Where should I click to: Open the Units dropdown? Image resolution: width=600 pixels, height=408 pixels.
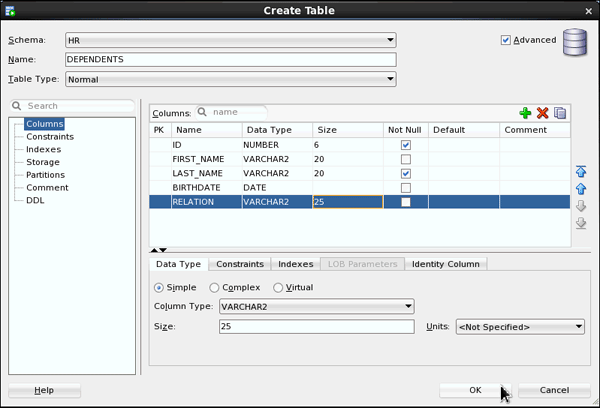(519, 326)
